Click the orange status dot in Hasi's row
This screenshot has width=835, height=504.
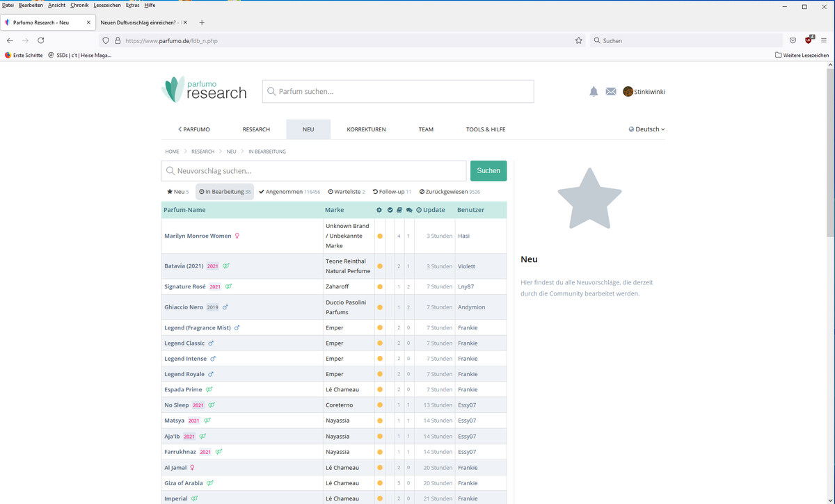[x=380, y=236]
